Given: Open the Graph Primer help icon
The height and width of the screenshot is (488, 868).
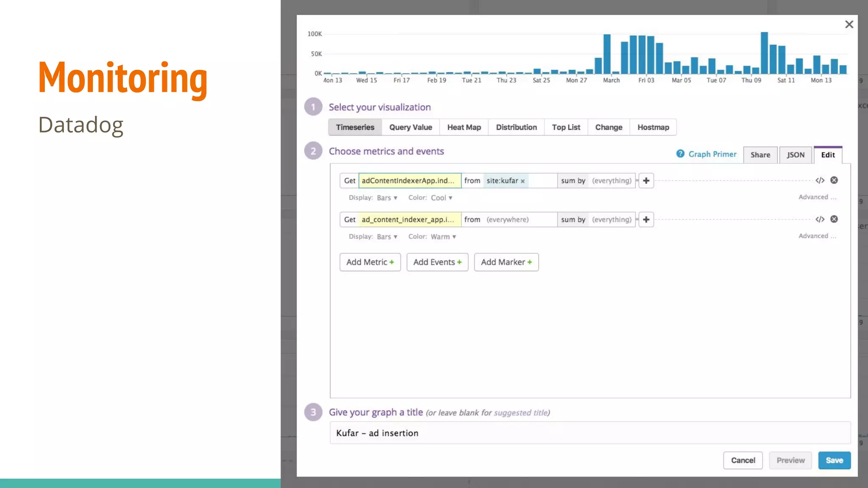Looking at the screenshot, I should [x=680, y=154].
